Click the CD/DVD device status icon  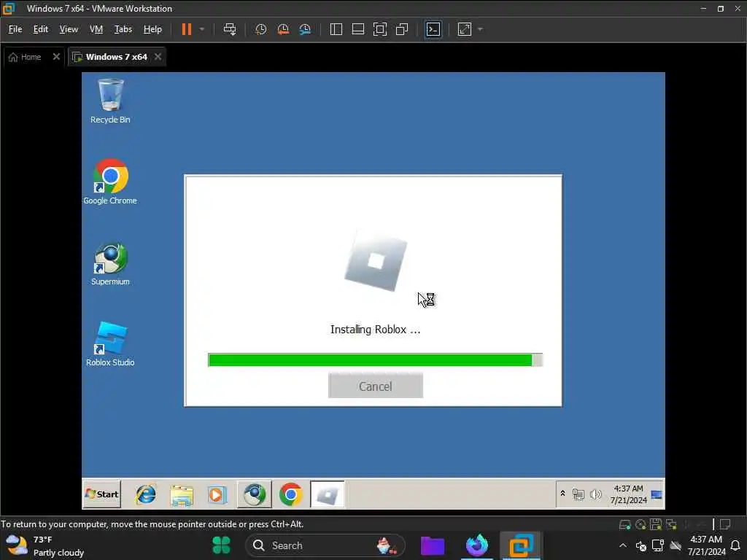click(x=640, y=525)
